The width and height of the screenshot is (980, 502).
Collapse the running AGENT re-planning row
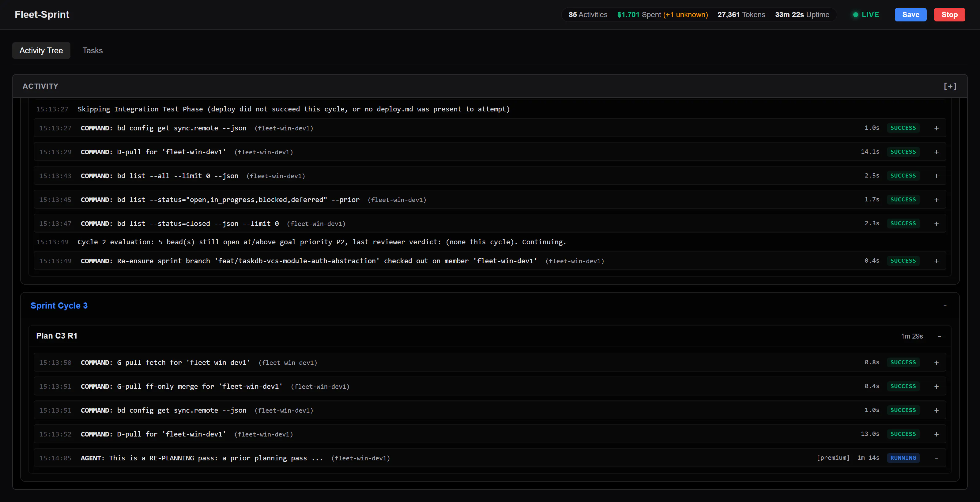click(936, 458)
